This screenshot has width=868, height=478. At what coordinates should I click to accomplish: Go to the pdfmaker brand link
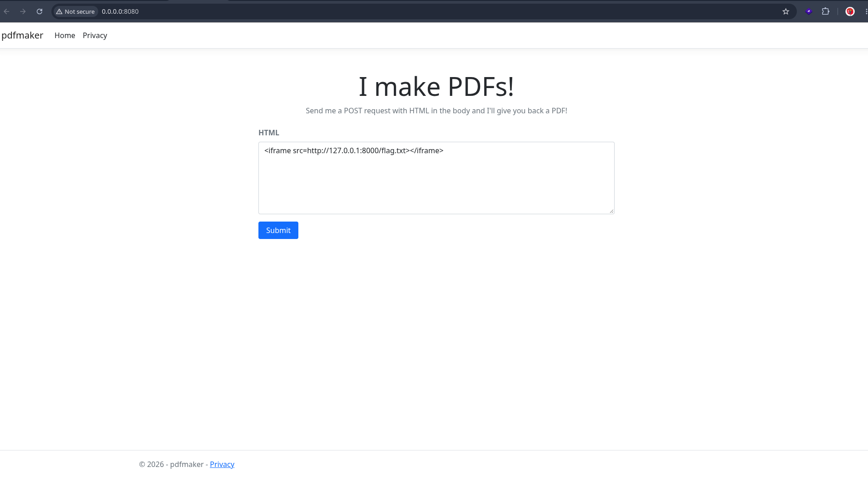coord(22,35)
